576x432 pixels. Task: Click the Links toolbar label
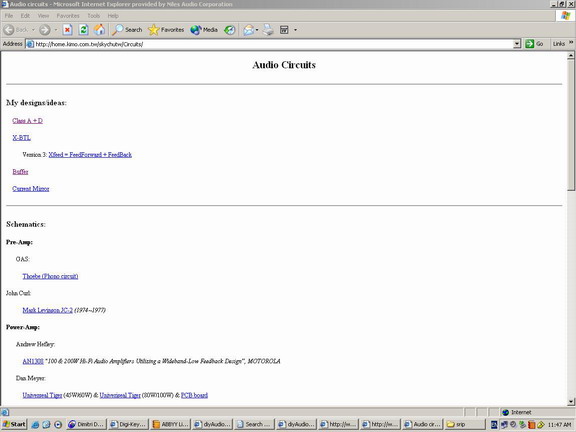[558, 44]
